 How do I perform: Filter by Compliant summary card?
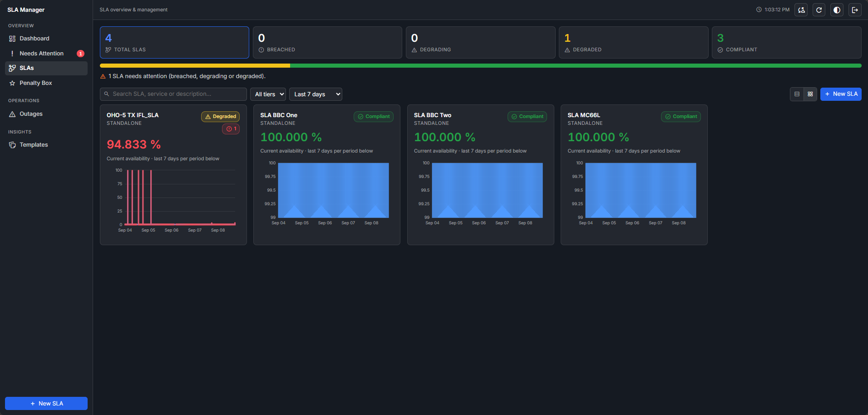[x=786, y=42]
